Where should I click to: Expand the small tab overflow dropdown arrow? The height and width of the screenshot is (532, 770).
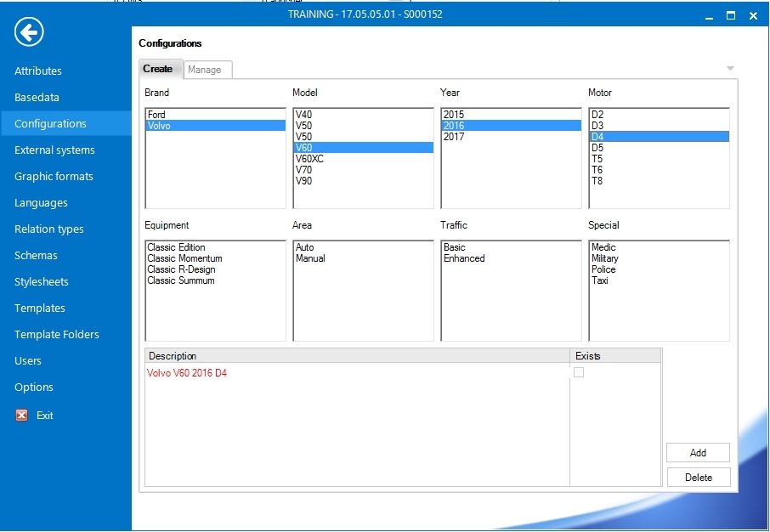click(729, 69)
